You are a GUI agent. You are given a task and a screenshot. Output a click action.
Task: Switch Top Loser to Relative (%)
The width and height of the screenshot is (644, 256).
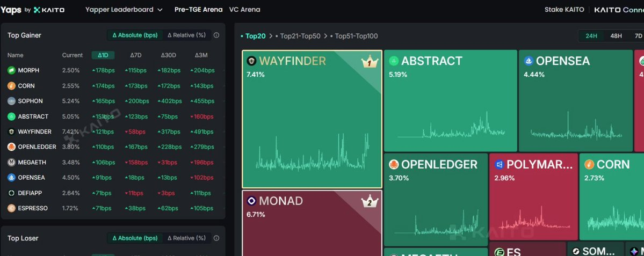click(x=186, y=238)
